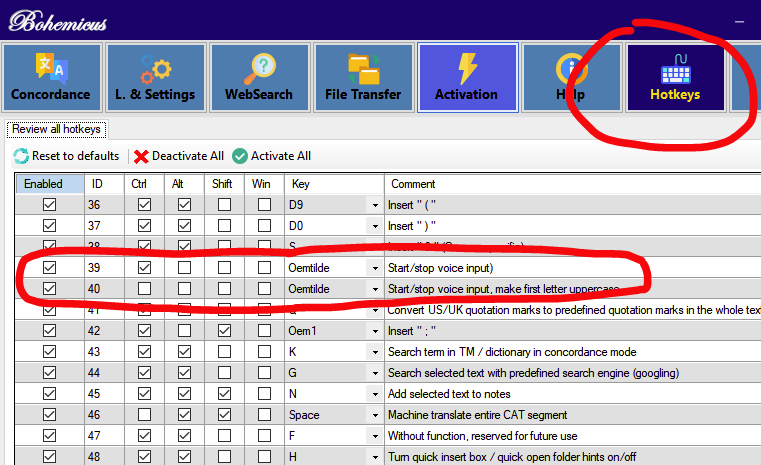Open the Concordance tool
Viewport: 761px width, 465px height.
point(50,78)
